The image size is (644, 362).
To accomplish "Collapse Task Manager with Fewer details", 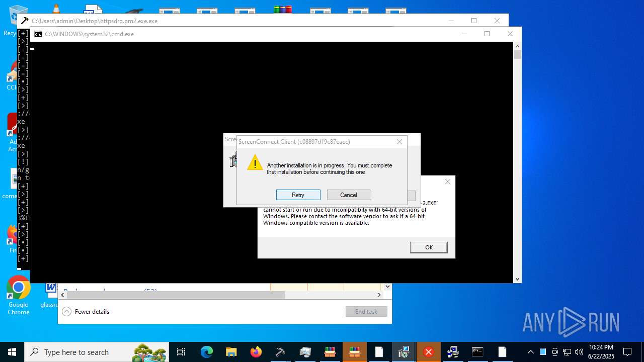I will (86, 311).
